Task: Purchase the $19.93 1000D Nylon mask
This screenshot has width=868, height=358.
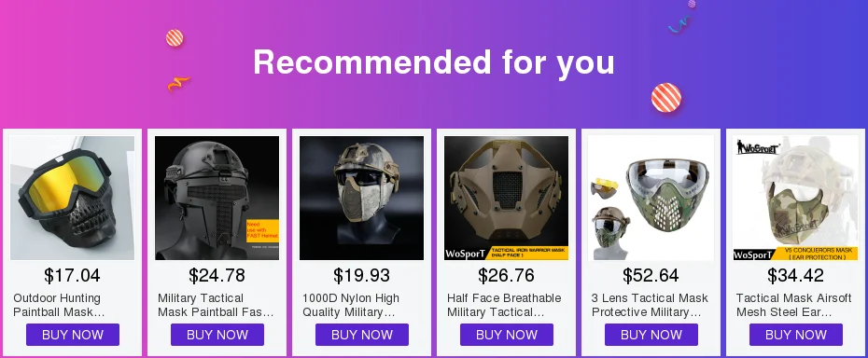Action: 362,335
